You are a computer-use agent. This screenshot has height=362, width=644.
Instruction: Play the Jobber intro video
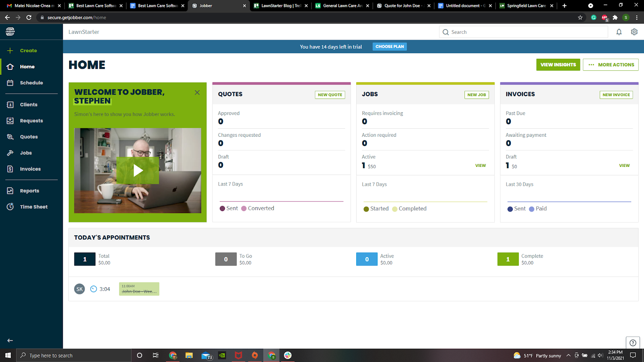(137, 170)
